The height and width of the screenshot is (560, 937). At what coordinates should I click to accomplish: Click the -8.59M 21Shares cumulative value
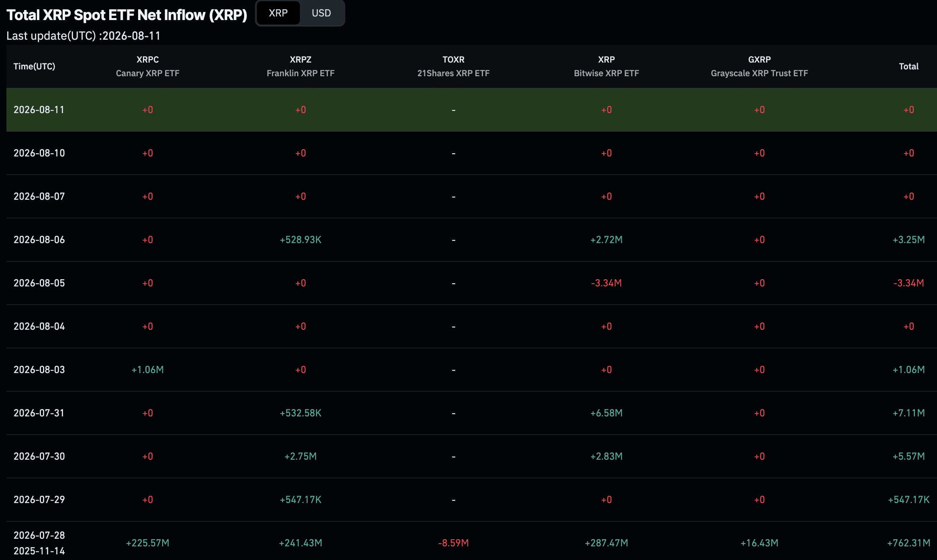click(454, 543)
